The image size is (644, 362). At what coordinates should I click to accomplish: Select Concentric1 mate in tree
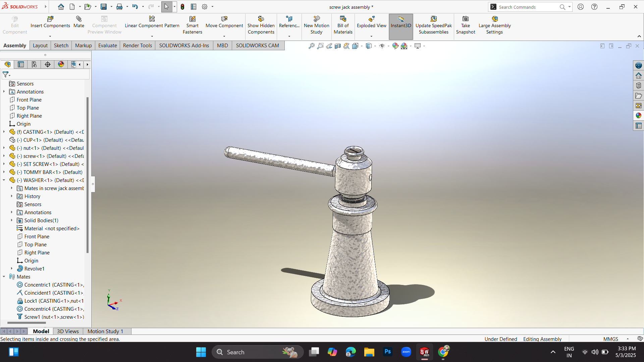point(50,285)
